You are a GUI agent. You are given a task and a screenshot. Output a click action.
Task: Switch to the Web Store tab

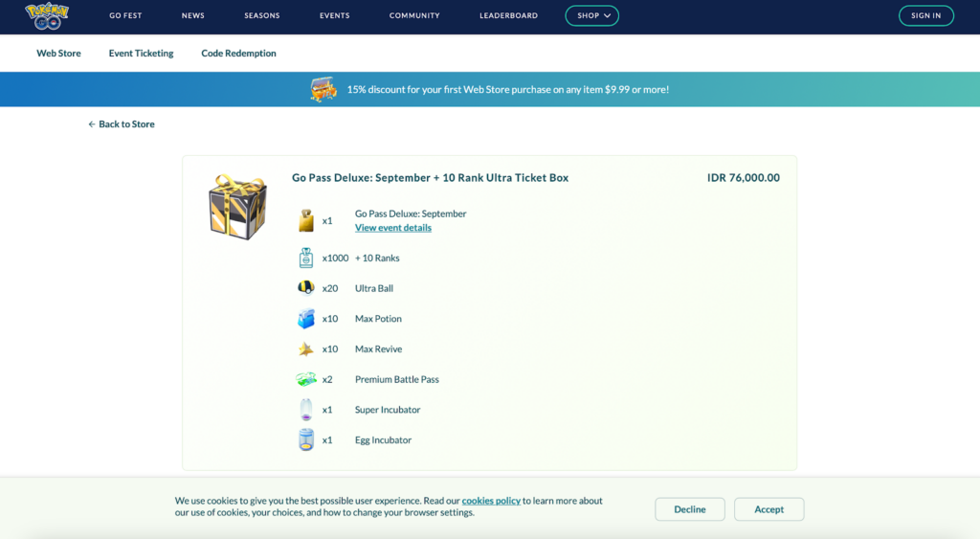pyautogui.click(x=58, y=54)
